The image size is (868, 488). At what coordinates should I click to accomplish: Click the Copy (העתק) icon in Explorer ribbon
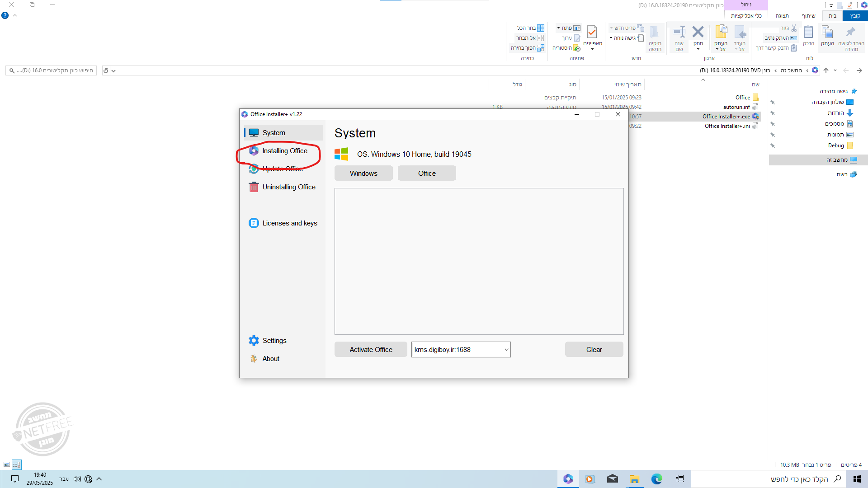coord(827,36)
